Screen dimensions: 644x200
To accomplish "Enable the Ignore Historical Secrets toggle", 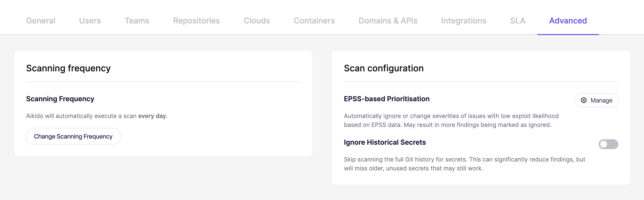I will pyautogui.click(x=608, y=144).
